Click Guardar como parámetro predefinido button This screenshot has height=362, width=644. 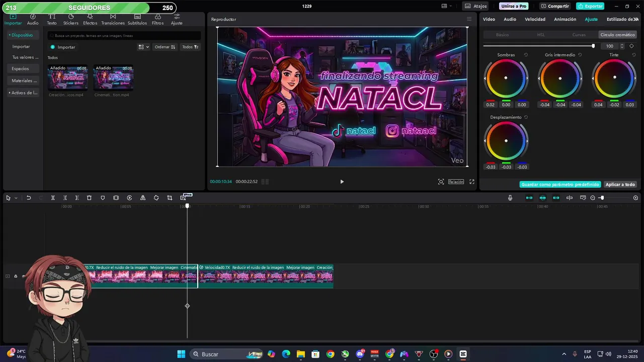(x=560, y=185)
